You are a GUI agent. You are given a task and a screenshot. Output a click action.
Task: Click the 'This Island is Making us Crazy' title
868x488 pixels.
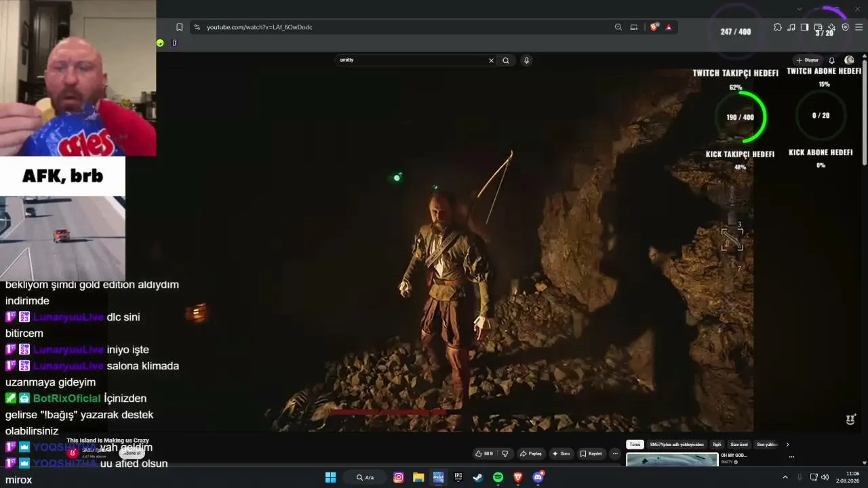pos(108,441)
